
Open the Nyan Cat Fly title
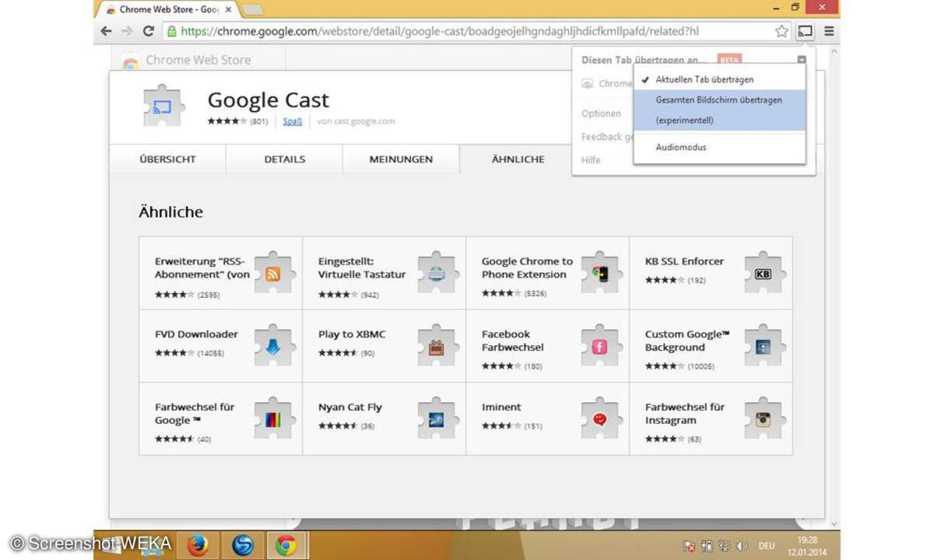click(349, 408)
